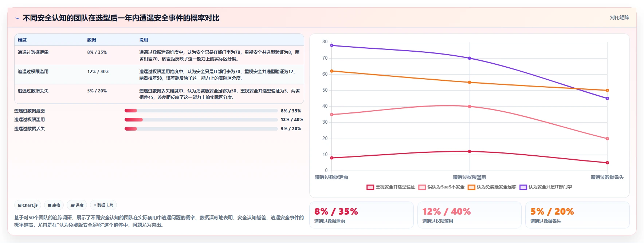This screenshot has width=644, height=243.
Task: Click the pink line point at 遭遇过数据丢失
Action: click(607, 139)
